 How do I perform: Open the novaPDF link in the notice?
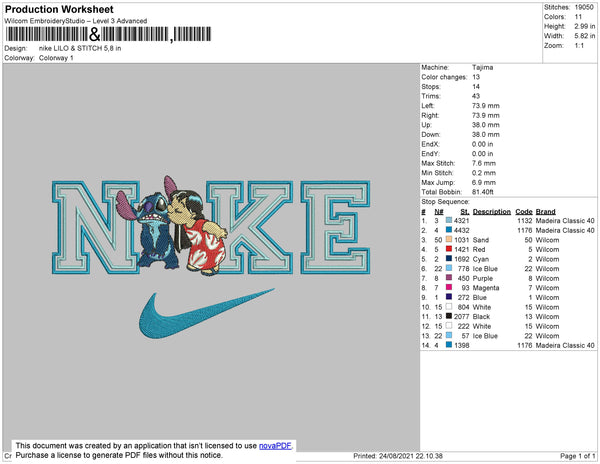pyautogui.click(x=275, y=446)
